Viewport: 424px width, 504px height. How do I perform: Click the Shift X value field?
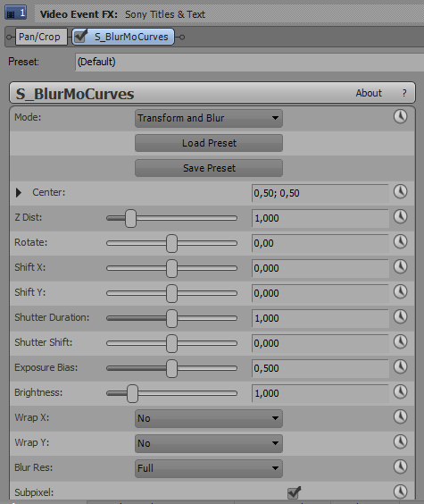coord(320,268)
